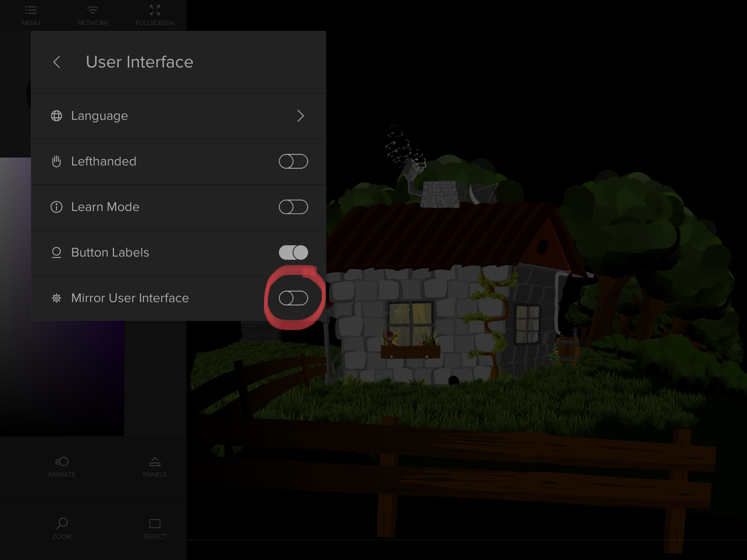Enter Fullscreen mode via its icon
Image resolution: width=747 pixels, height=560 pixels.
[155, 10]
